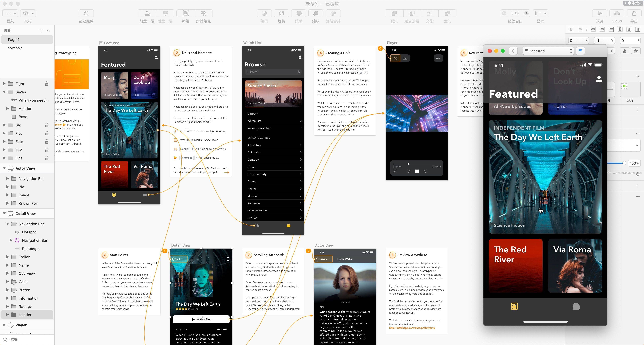Screen dimensions: 644x345
Task: Click the blue start point flag button
Action: click(581, 51)
